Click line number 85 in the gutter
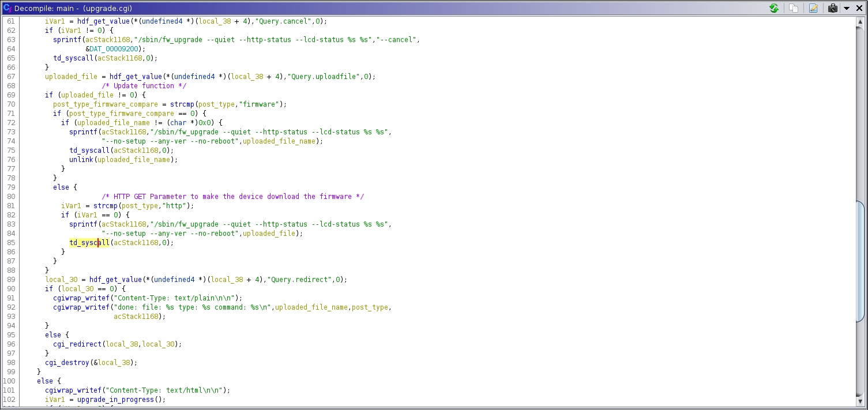 [10, 243]
